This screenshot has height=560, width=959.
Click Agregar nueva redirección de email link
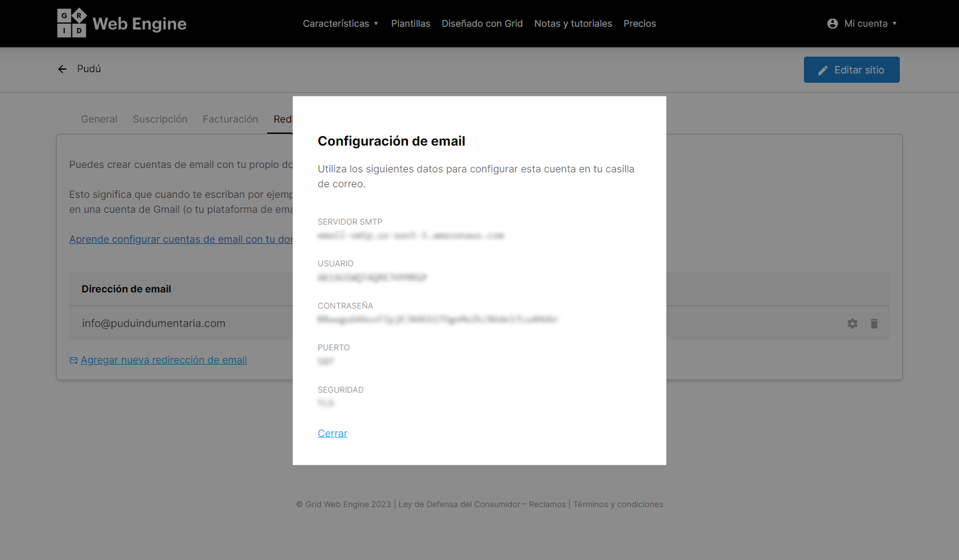164,360
